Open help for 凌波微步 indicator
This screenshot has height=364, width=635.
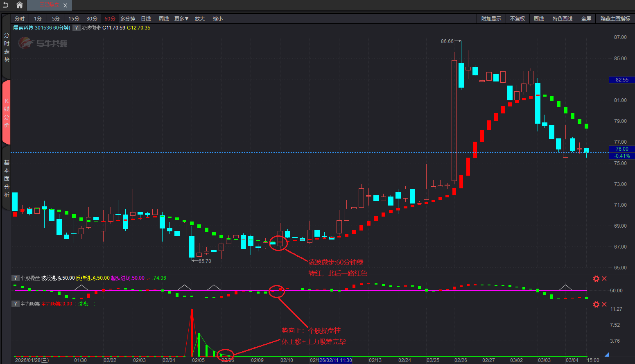[x=76, y=28]
